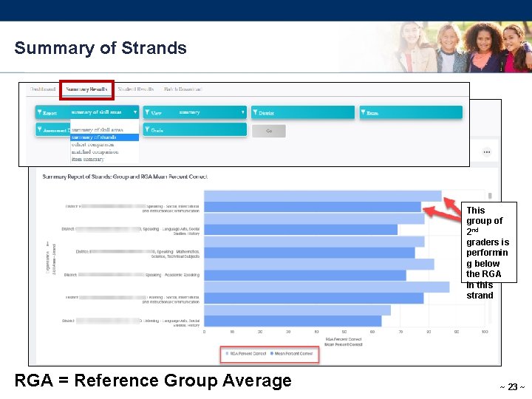The height and width of the screenshot is (399, 532).
Task: Select 'matched comparison' report option
Action: point(95,151)
